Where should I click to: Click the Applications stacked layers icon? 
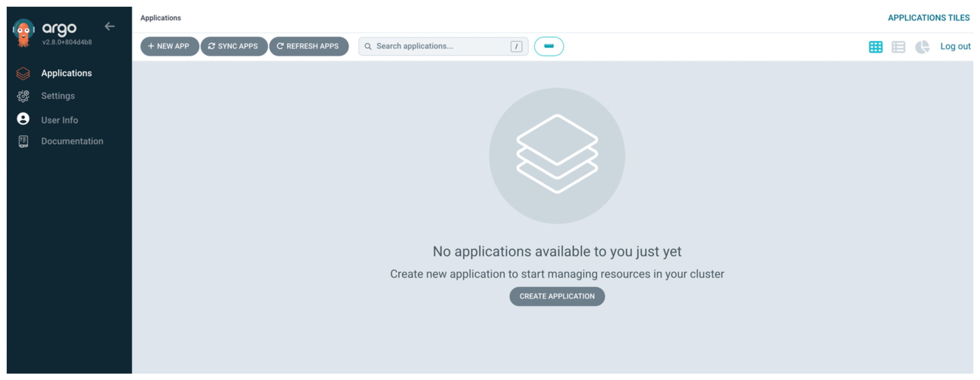point(23,74)
